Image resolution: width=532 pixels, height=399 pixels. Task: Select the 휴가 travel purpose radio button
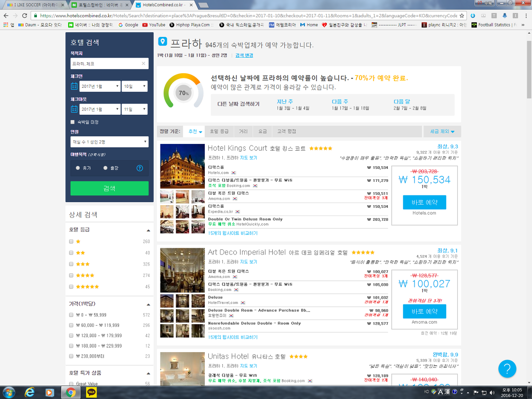[78, 168]
